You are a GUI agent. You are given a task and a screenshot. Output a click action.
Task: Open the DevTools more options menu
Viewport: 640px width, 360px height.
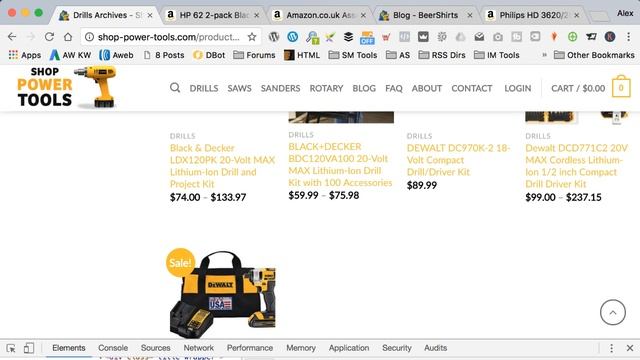(x=611, y=348)
